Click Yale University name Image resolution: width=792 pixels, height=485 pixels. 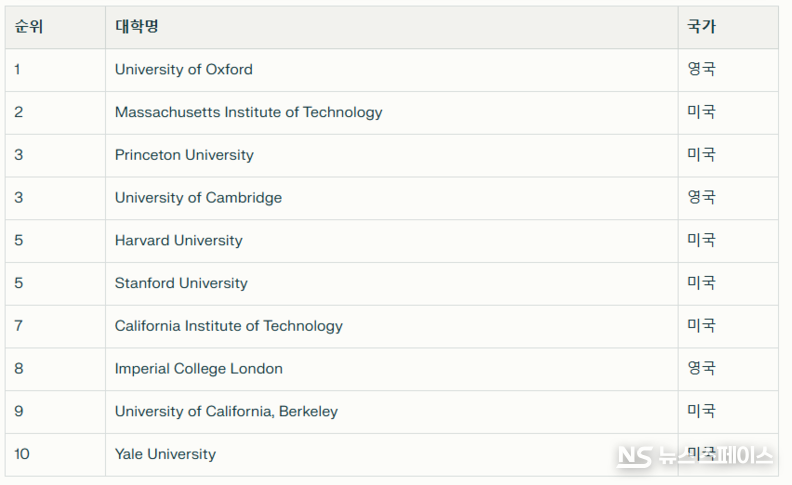click(x=165, y=454)
